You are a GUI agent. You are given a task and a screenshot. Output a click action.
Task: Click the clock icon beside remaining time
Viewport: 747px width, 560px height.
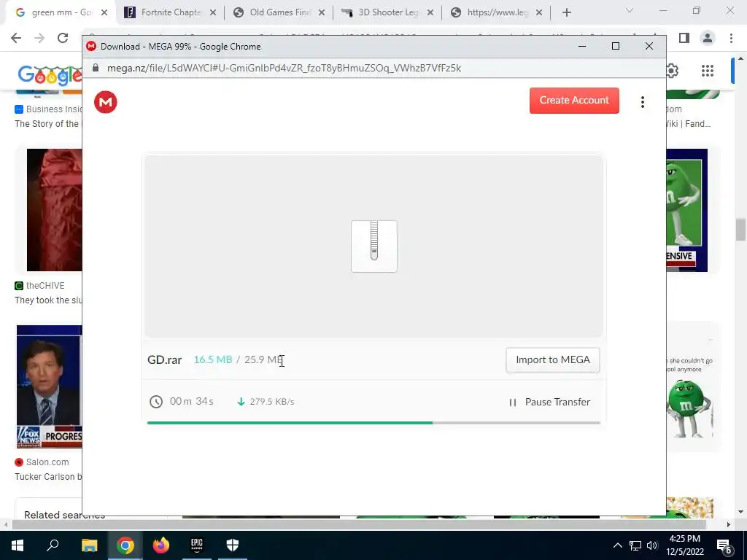[156, 402]
